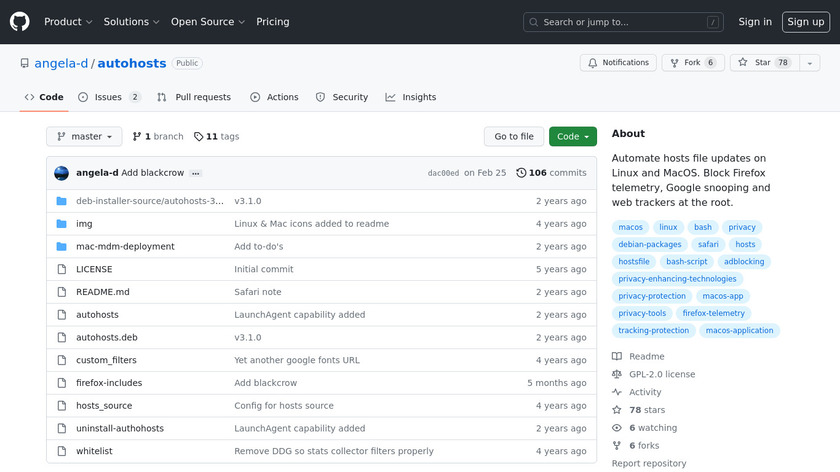Toggle Notifications for this repository

click(618, 63)
